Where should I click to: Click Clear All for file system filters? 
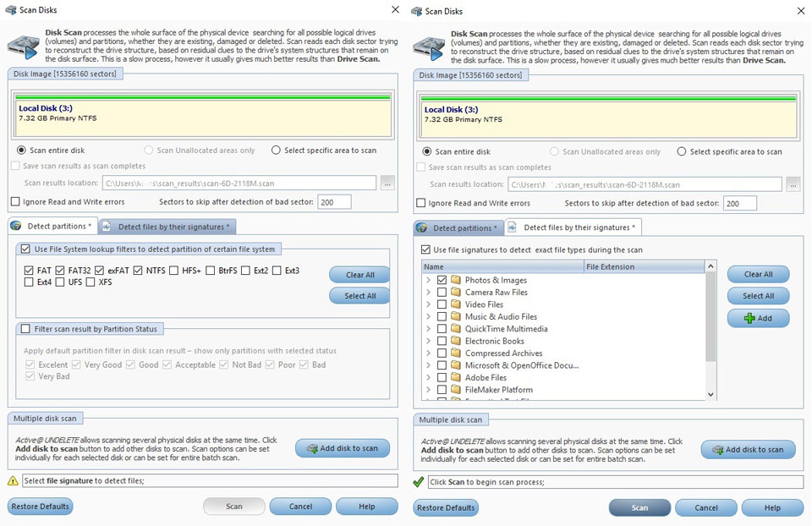click(360, 275)
